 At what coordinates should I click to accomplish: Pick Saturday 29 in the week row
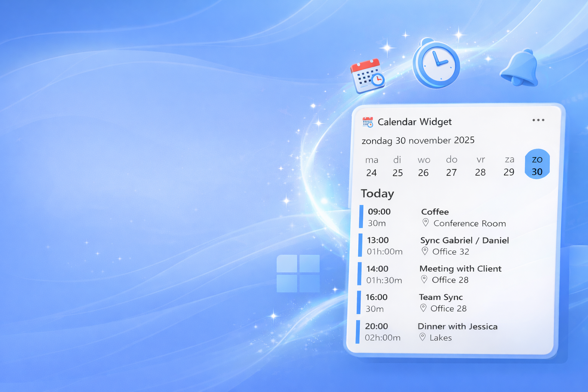click(x=509, y=166)
